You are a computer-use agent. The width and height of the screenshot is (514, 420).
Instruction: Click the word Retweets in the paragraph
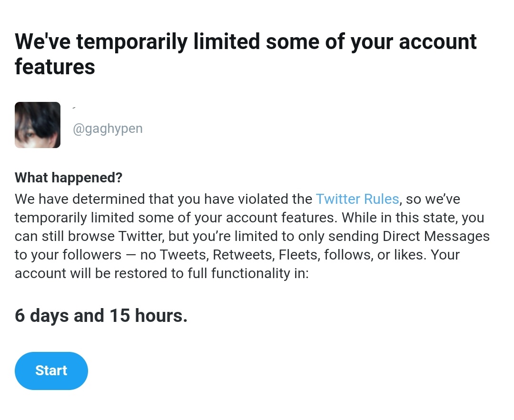click(244, 255)
